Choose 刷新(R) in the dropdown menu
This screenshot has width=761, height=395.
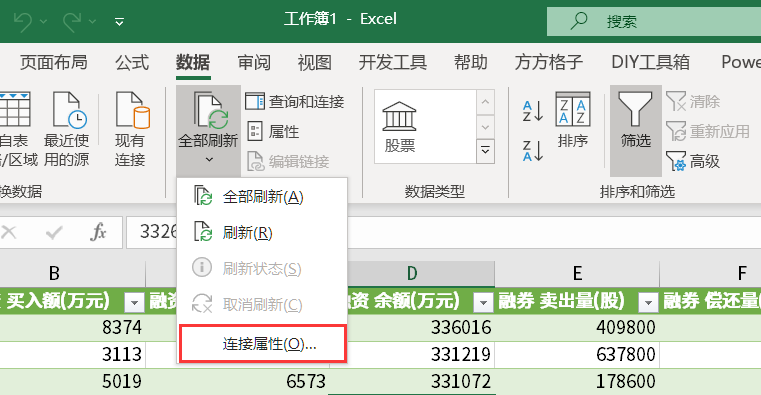pyautogui.click(x=262, y=232)
